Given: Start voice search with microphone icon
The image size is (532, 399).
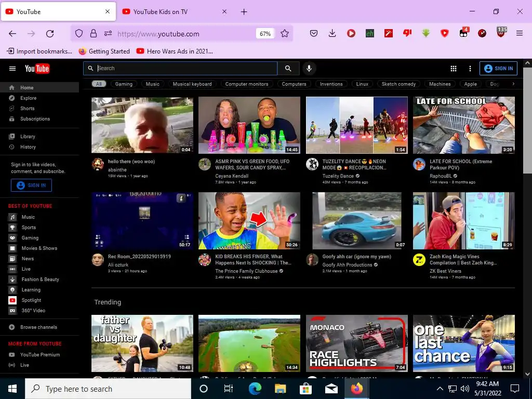Looking at the screenshot, I should click(x=309, y=68).
